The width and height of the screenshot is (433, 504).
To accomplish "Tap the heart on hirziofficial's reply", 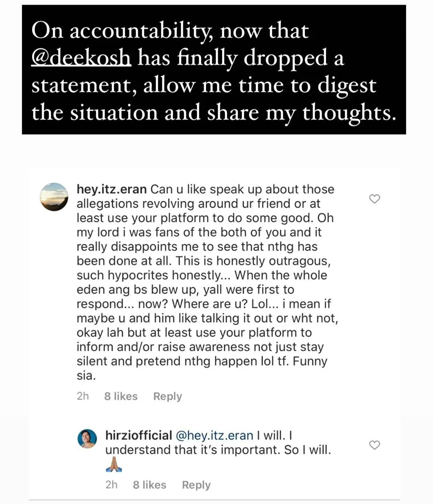I will tap(374, 445).
